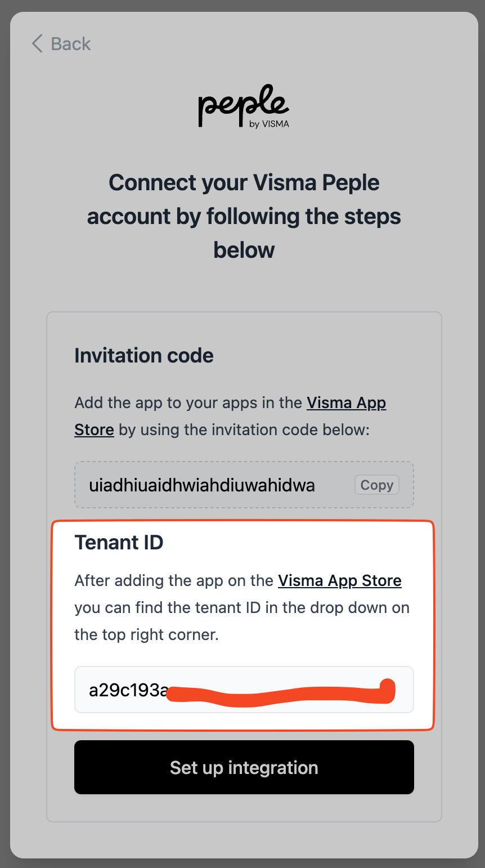Image resolution: width=485 pixels, height=868 pixels.
Task: Select the invitation code text "uiadhiuaidhwiahdiuwahidwa"
Action: (x=202, y=485)
